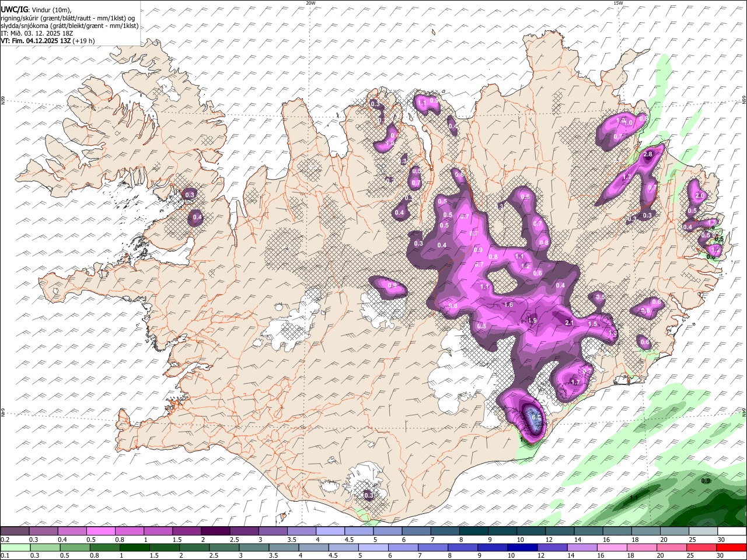The width and height of the screenshot is (747, 560).
Task: Select the bright pink 0.5 snow legend swatch
Action: point(100,531)
